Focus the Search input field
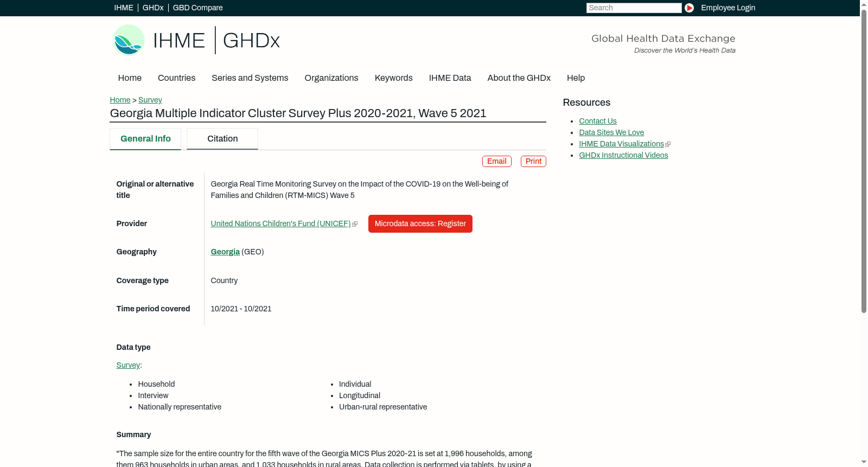This screenshot has height=467, width=868. [634, 8]
